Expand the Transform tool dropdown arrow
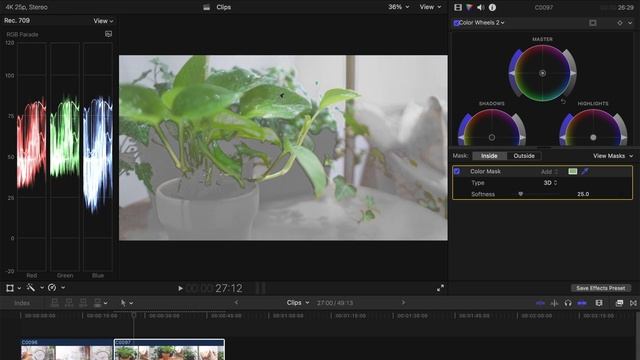Image resolution: width=640 pixels, height=360 pixels. tap(19, 288)
